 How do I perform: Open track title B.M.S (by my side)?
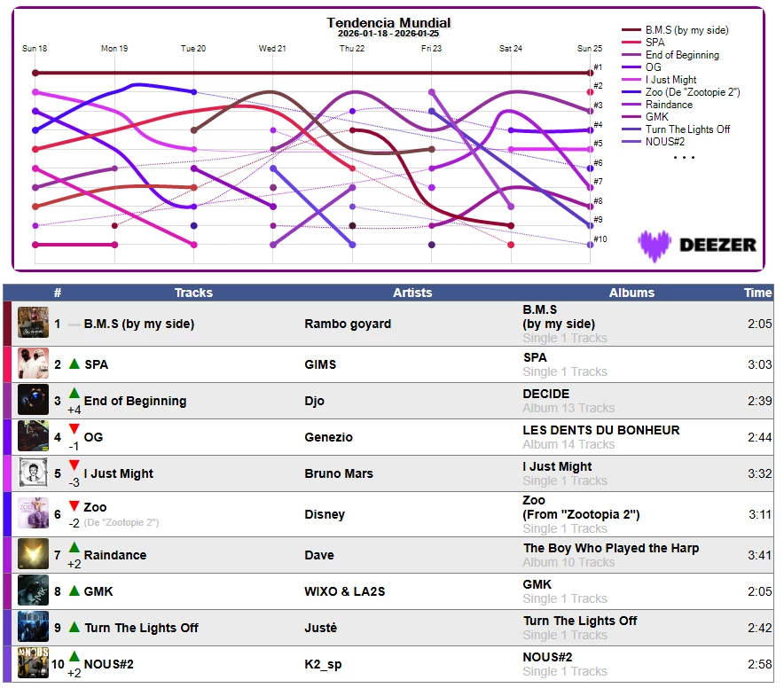[x=139, y=324]
